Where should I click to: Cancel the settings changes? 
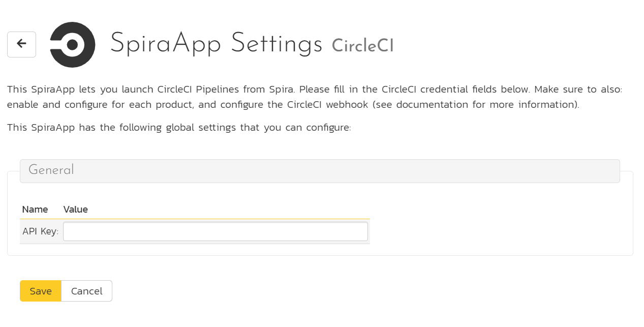[x=86, y=291]
